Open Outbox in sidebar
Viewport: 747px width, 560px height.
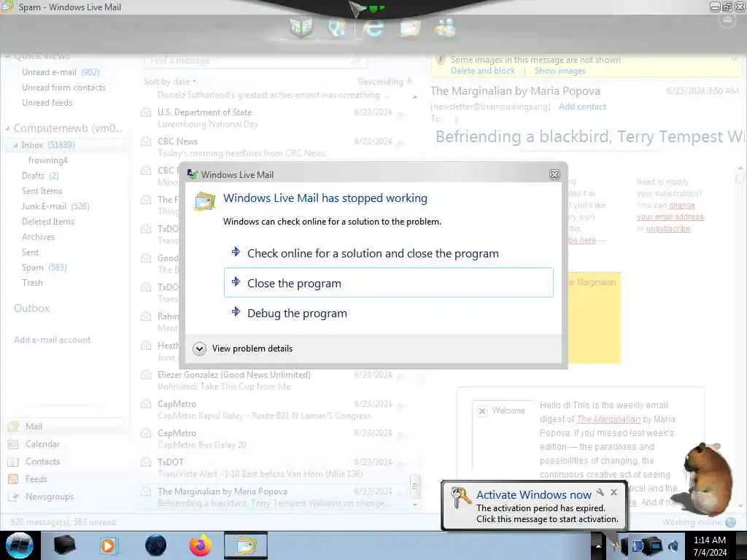[x=31, y=308]
